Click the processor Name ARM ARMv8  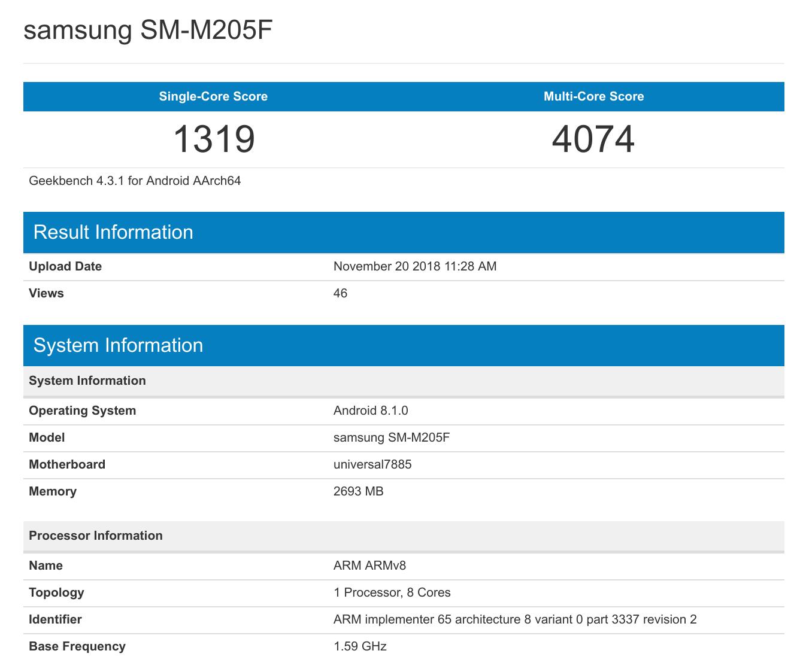370,565
